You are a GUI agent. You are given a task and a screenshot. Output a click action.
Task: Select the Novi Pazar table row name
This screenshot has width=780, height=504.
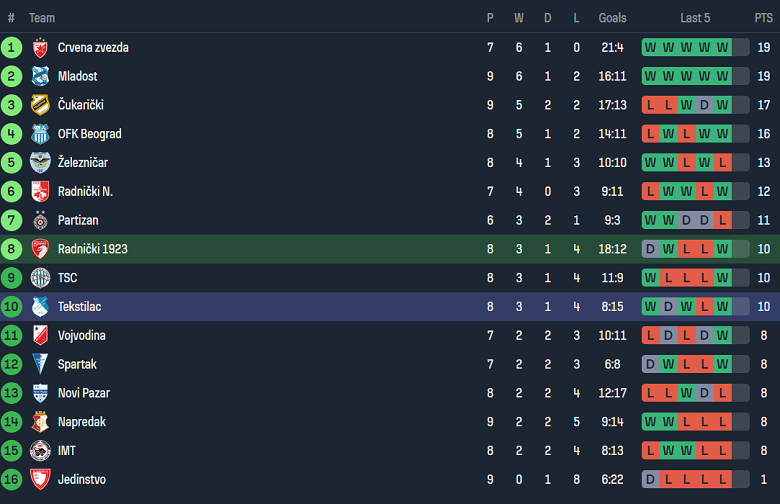[x=84, y=393]
